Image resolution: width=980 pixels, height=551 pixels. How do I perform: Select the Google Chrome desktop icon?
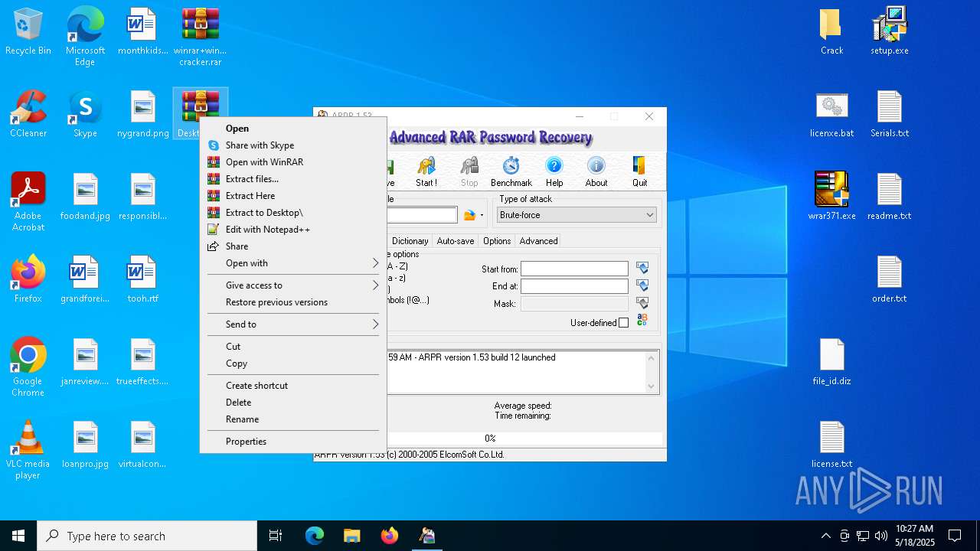click(x=28, y=367)
